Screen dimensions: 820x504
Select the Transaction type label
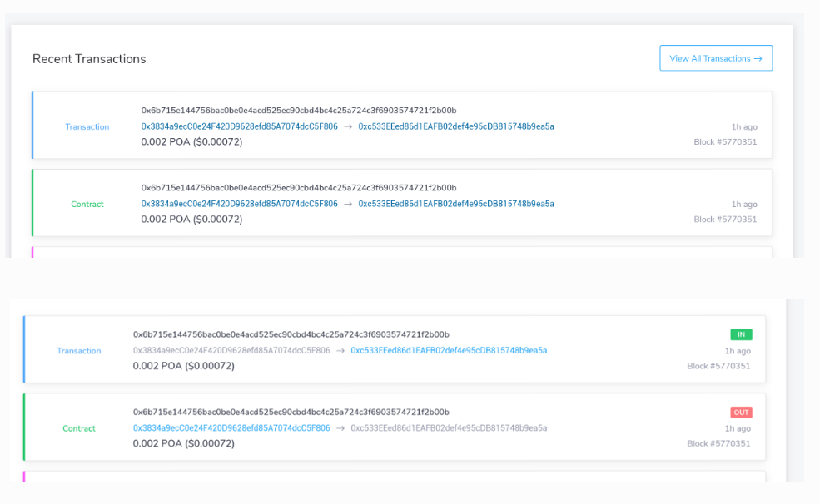87,126
